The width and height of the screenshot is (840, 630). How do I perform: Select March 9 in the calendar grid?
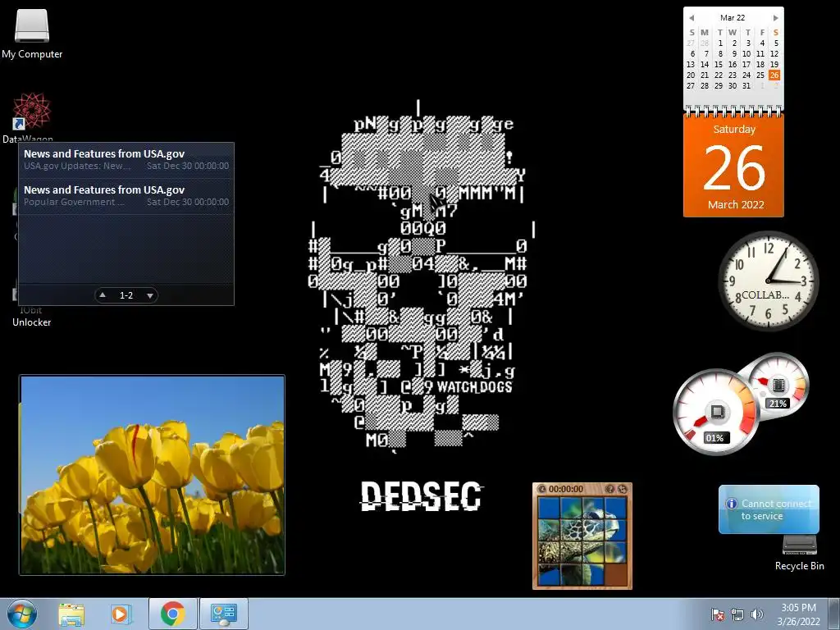[734, 53]
